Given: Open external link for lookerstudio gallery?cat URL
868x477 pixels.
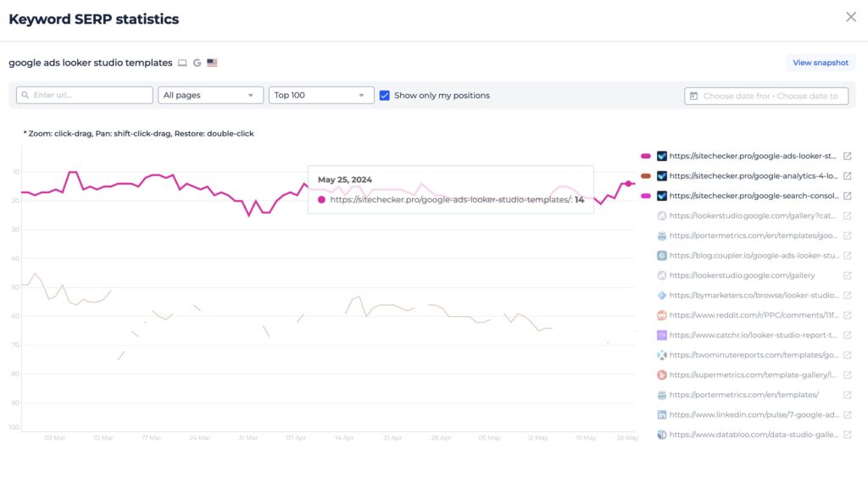Looking at the screenshot, I should [847, 216].
